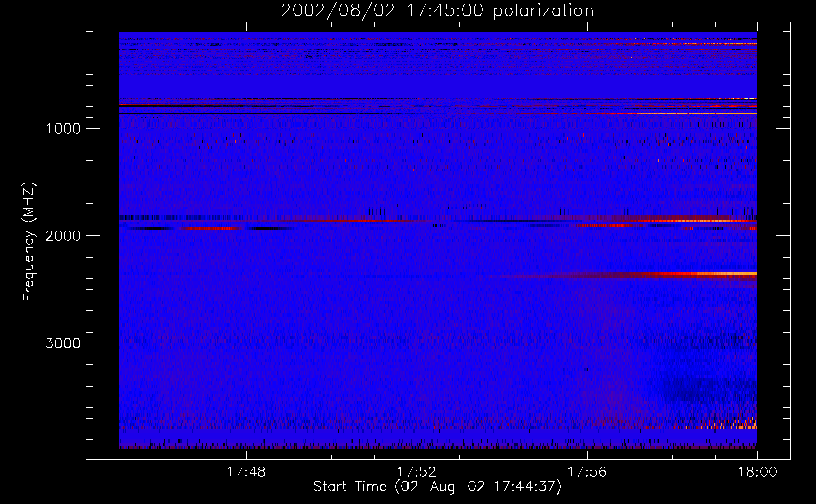The image size is (816, 504).
Task: Click the "18:00" time tick label
Action: [x=757, y=472]
